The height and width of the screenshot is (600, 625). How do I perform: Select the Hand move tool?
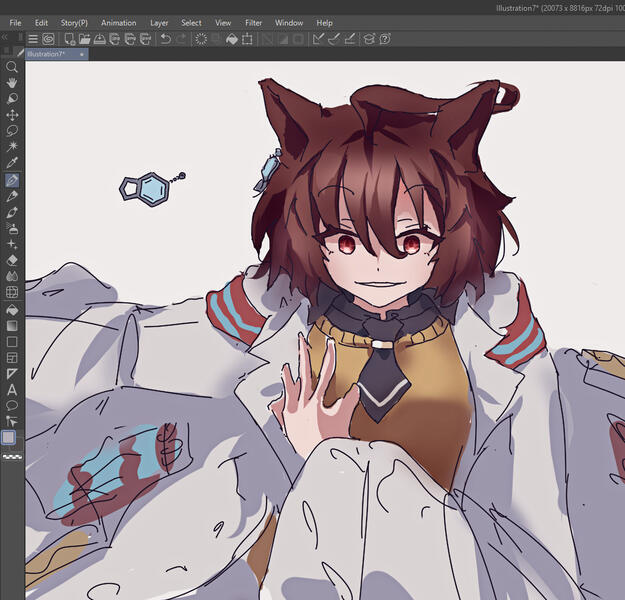12,83
